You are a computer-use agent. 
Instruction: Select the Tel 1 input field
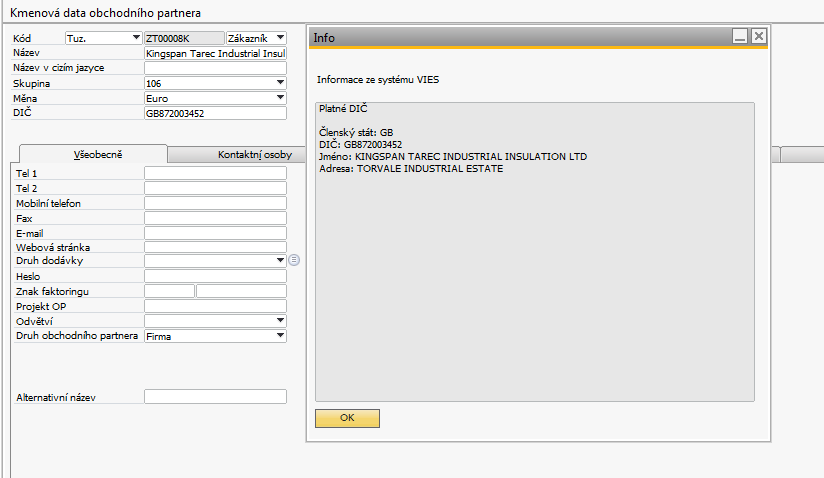[x=215, y=173]
